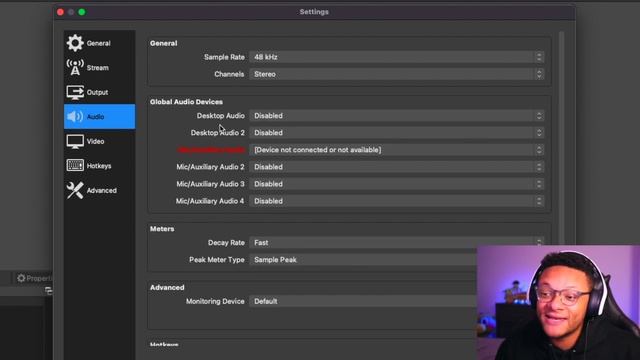Open the Sample Rate 48 kHz dropdown

pos(396,57)
